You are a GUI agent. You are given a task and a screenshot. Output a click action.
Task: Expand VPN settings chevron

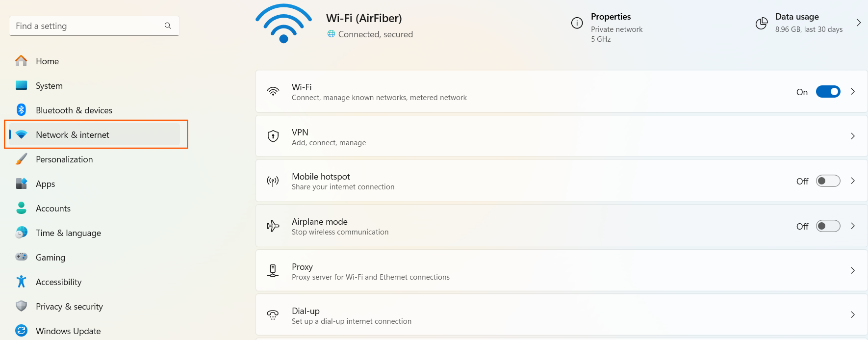pos(853,136)
